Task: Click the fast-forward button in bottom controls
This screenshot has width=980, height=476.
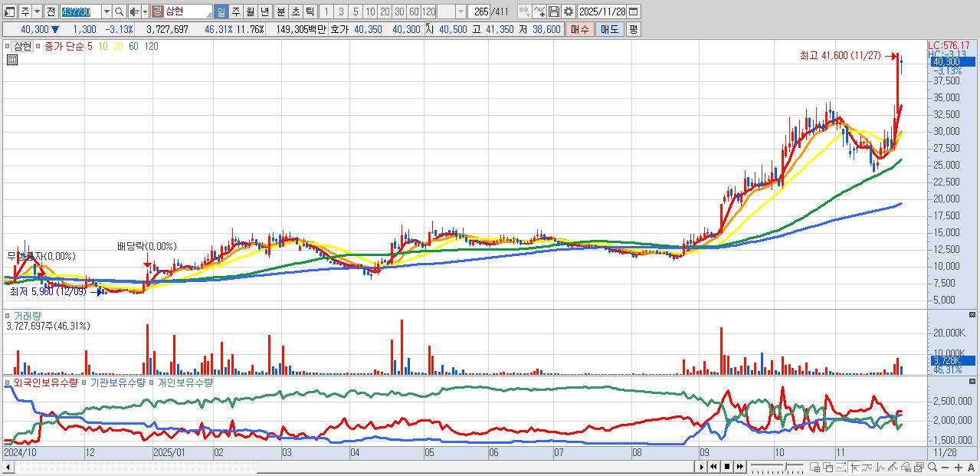Action: click(740, 467)
